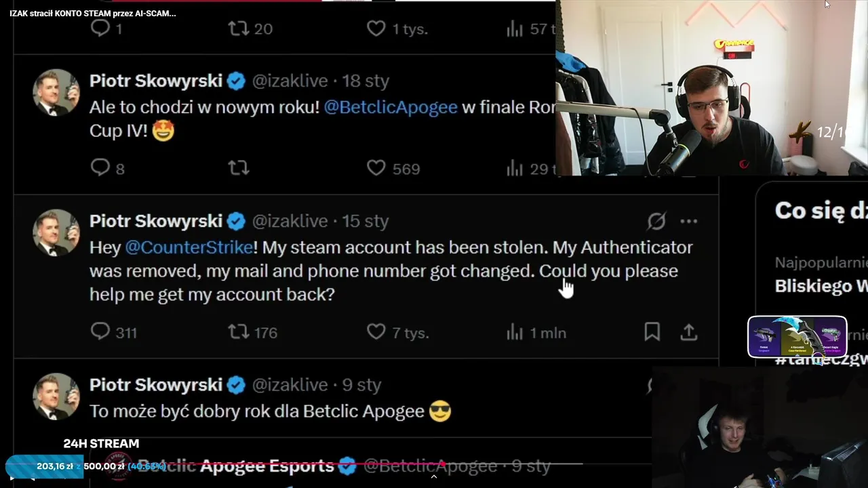
Task: Open the @BetclicApogee mention in the 18 sty tweet
Action: 391,107
